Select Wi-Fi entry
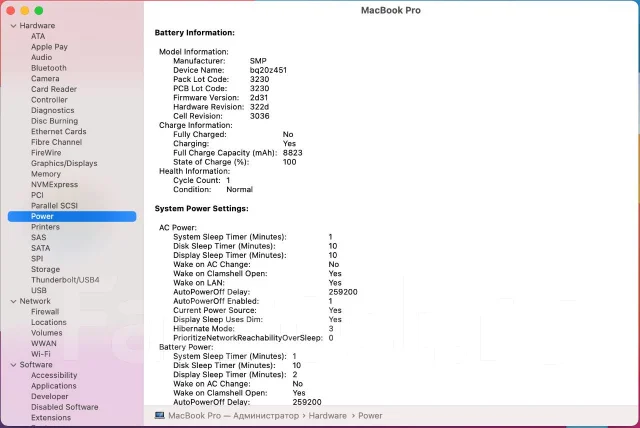Image resolution: width=640 pixels, height=428 pixels. [x=40, y=355]
